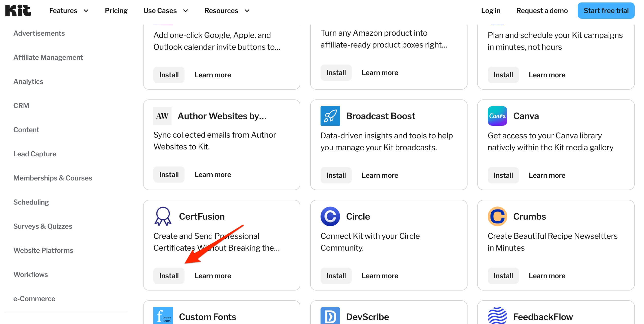Click the Author Websites AW icon
This screenshot has height=324, width=644.
[x=162, y=116]
